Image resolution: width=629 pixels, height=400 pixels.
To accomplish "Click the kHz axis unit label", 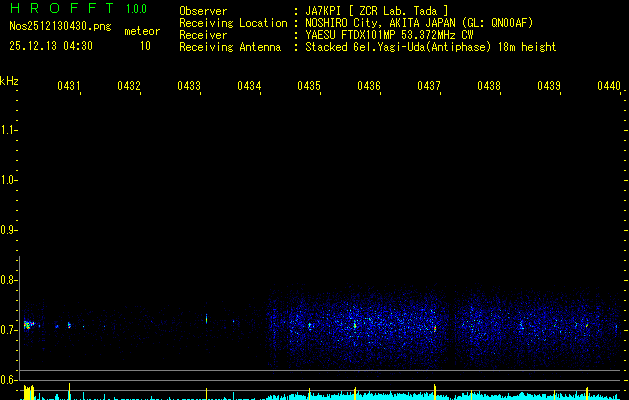I will 9,80.
